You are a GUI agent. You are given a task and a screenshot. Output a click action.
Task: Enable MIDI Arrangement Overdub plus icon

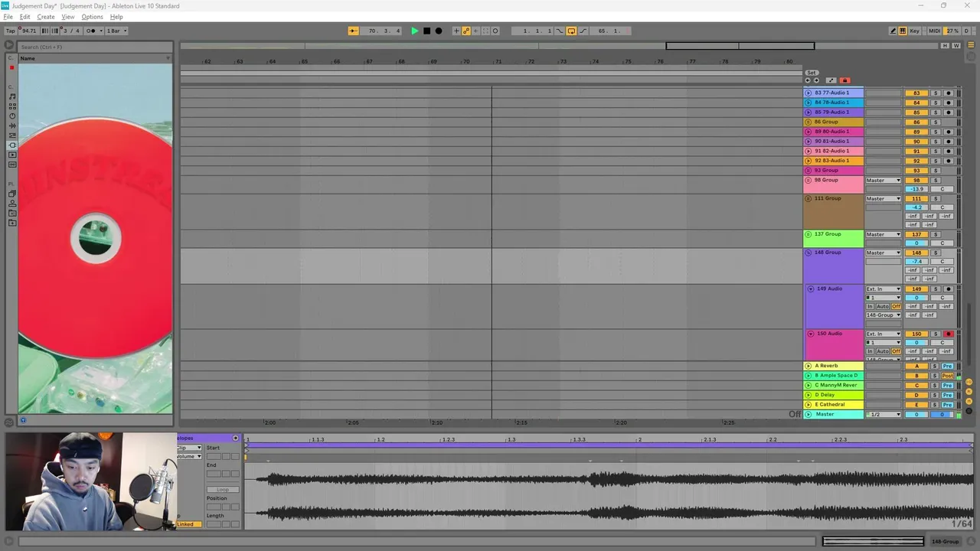456,31
